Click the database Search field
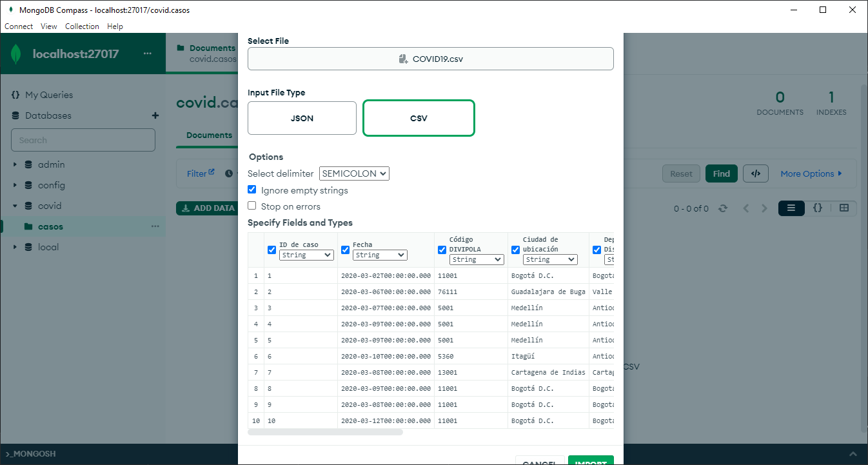Viewport: 868px width, 465px height. (x=83, y=140)
